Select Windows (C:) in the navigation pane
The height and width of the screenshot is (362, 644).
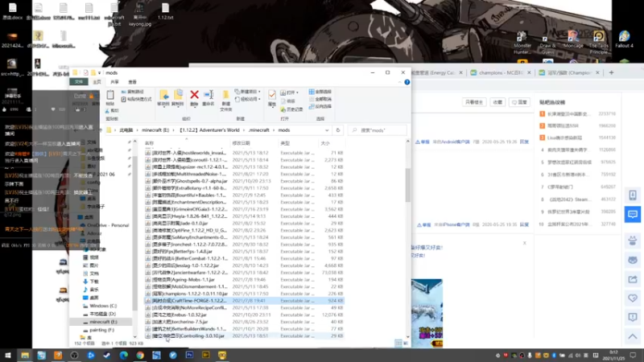pyautogui.click(x=103, y=306)
